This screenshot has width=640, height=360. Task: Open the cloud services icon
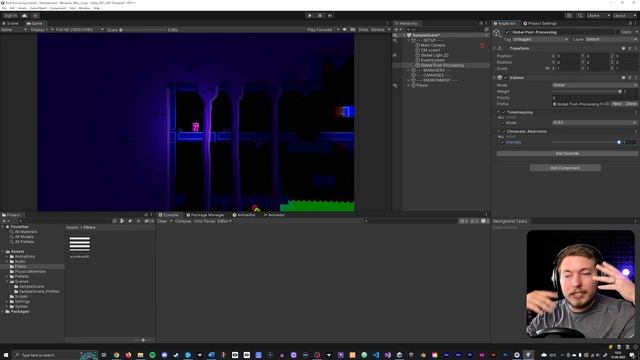pyautogui.click(x=24, y=16)
